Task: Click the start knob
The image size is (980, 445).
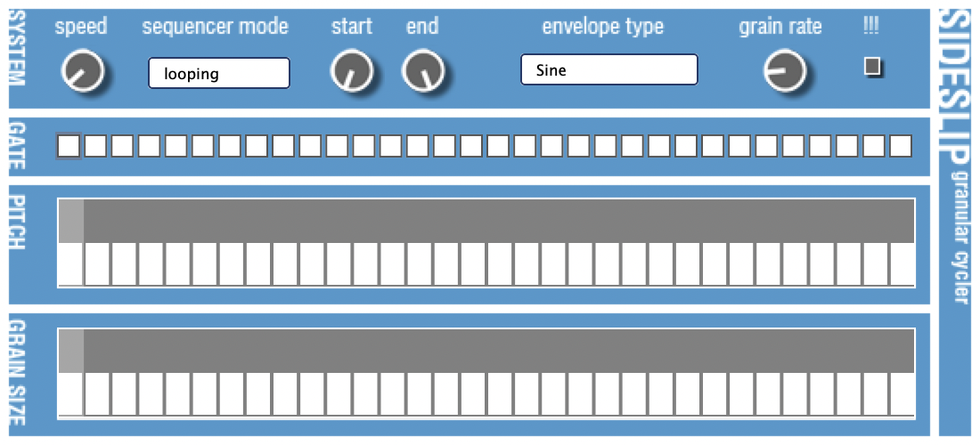Action: pyautogui.click(x=351, y=72)
